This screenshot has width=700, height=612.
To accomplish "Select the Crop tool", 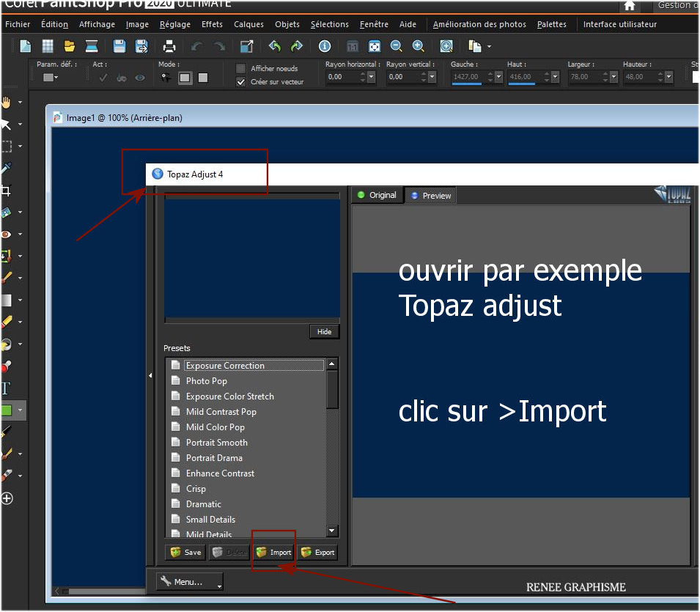I will click(x=7, y=190).
